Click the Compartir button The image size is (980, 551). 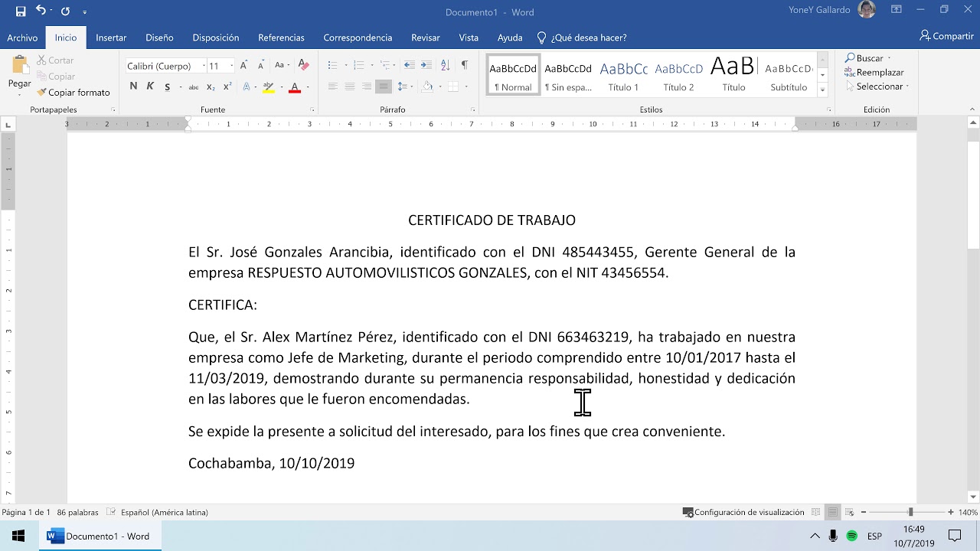(x=946, y=37)
